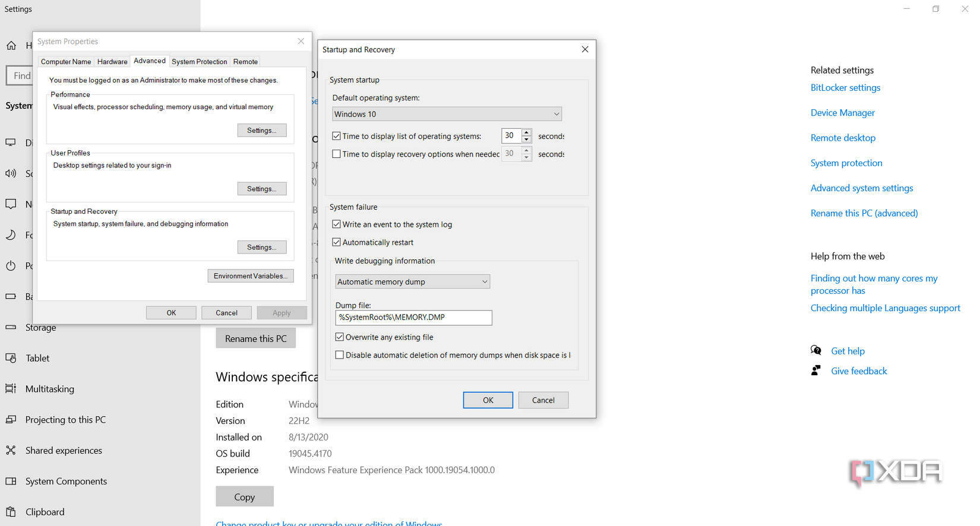Close the Startup and Recovery dialog
Viewport: 980px width, 526px height.
click(585, 49)
